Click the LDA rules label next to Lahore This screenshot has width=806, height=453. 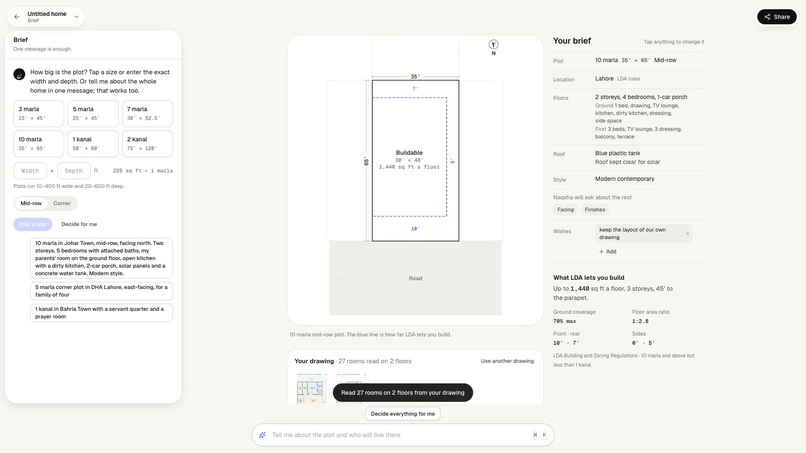click(x=628, y=79)
